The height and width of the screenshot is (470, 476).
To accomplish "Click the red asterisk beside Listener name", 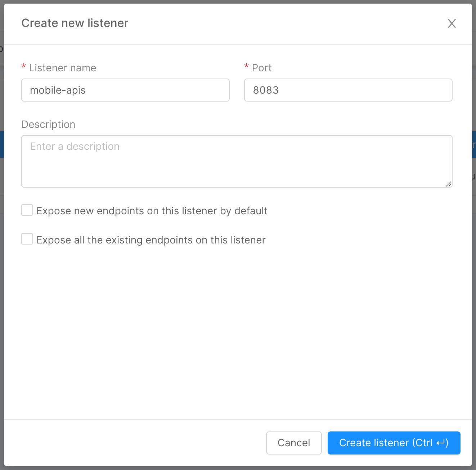I will (x=23, y=66).
